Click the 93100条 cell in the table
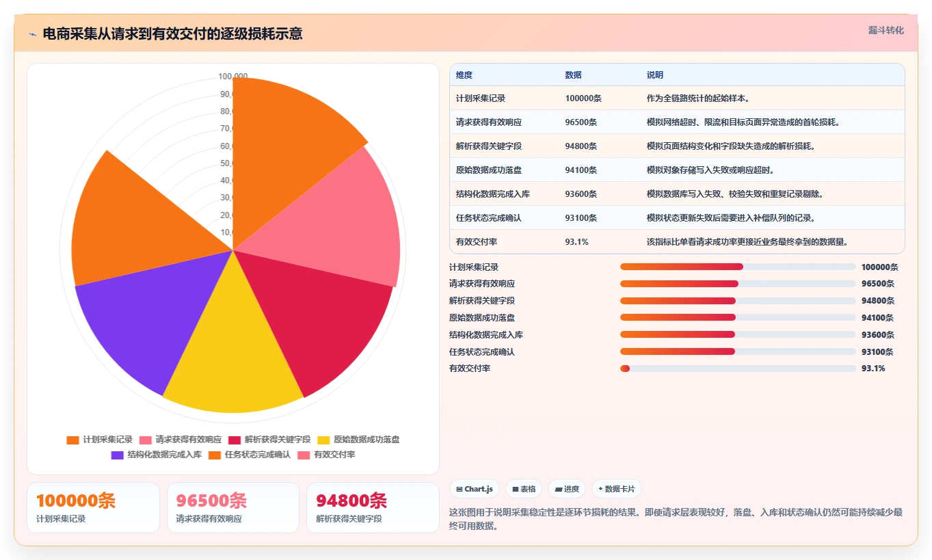Viewport: 932px width, 560px height. 581,218
